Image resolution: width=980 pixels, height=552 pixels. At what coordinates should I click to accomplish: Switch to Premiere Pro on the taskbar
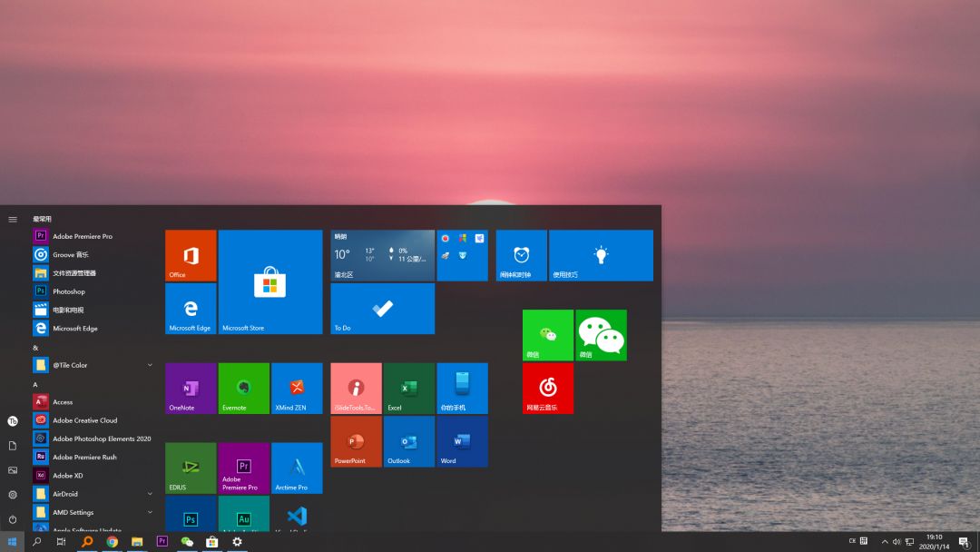(162, 542)
